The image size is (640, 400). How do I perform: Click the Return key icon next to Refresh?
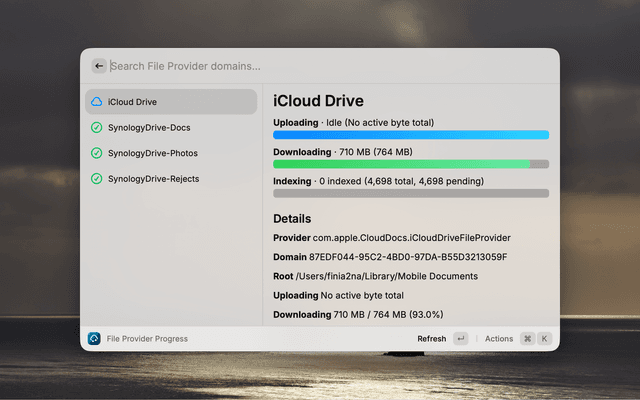pyautogui.click(x=460, y=338)
